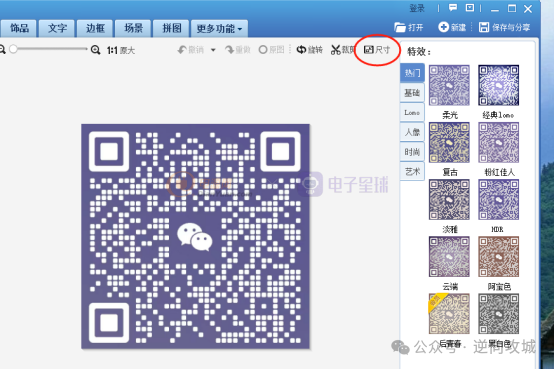Select the crop (裁剪) scissors tool
The height and width of the screenshot is (369, 554).
[335, 50]
